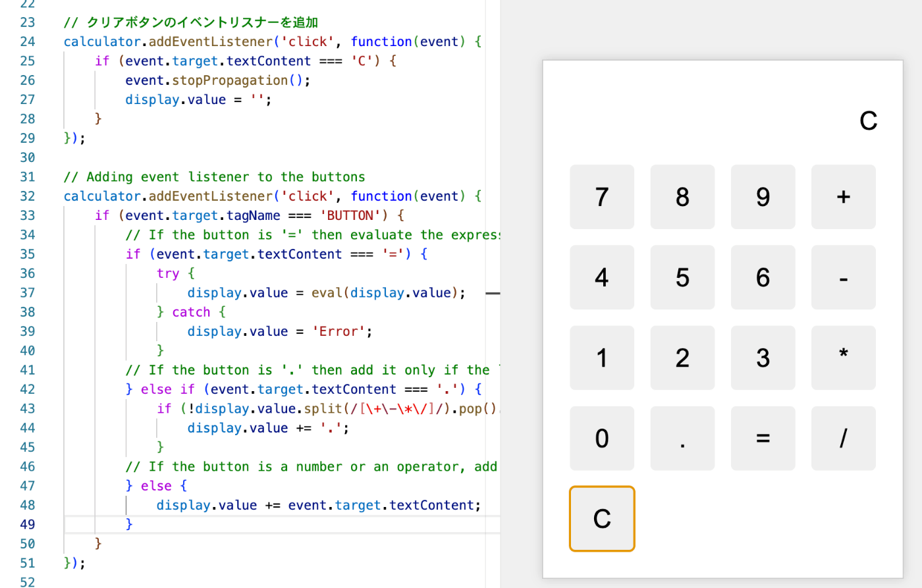
Task: Click the calculator display field showing C
Action: coord(722,120)
